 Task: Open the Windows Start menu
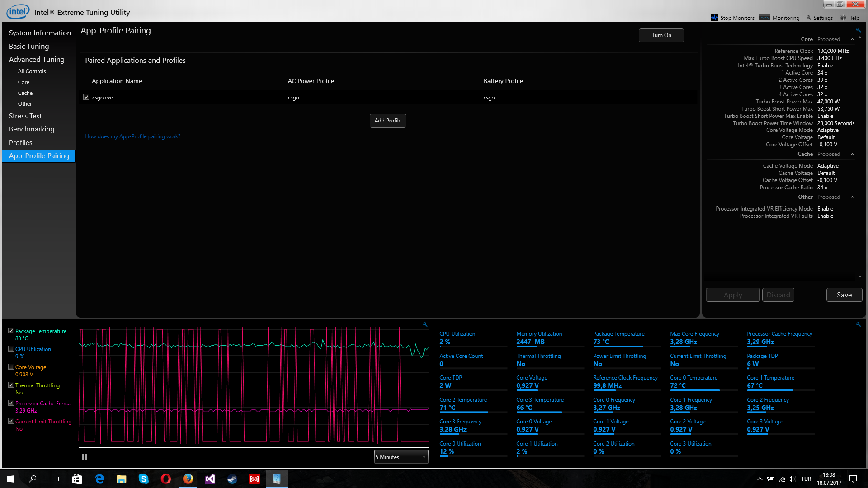click(x=11, y=479)
